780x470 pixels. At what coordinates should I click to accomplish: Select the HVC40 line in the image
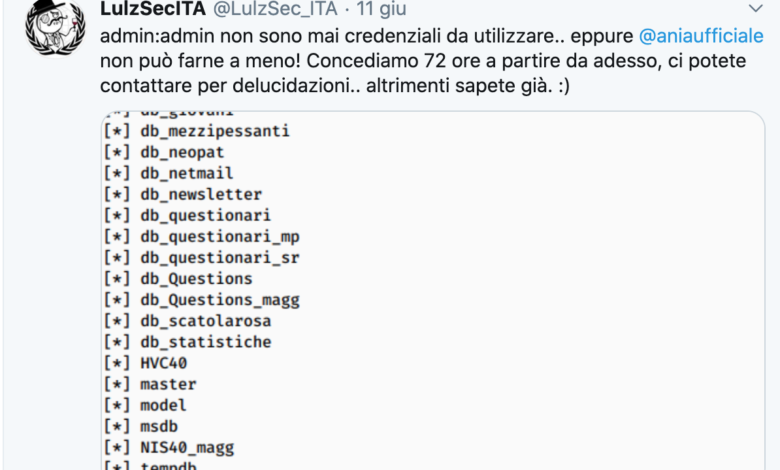(x=145, y=363)
